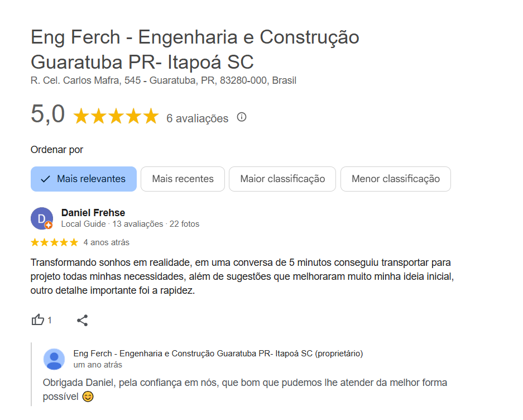Click the five-star overall rating stars
The image size is (523, 420).
coord(116,117)
